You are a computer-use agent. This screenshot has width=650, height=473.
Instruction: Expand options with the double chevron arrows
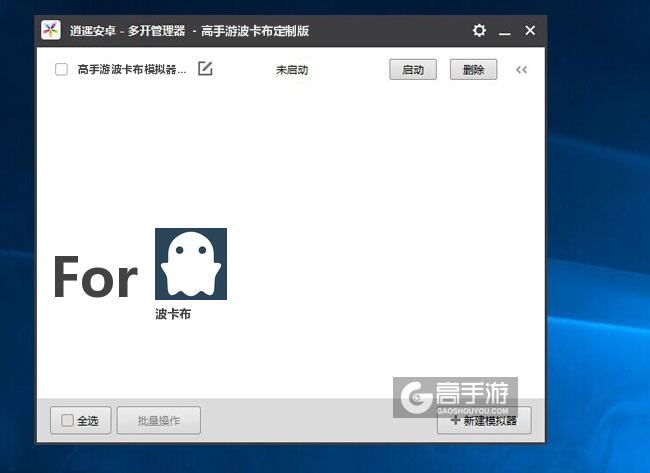click(x=521, y=70)
